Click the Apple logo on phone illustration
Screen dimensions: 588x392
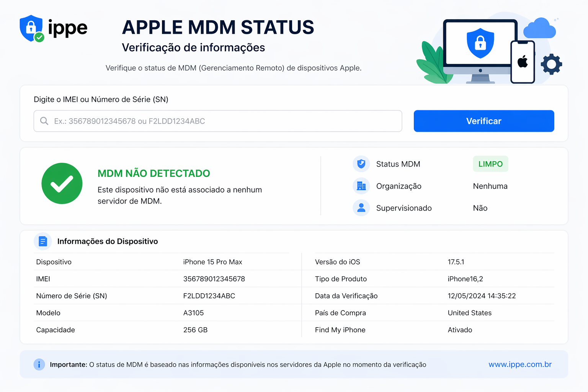click(523, 61)
